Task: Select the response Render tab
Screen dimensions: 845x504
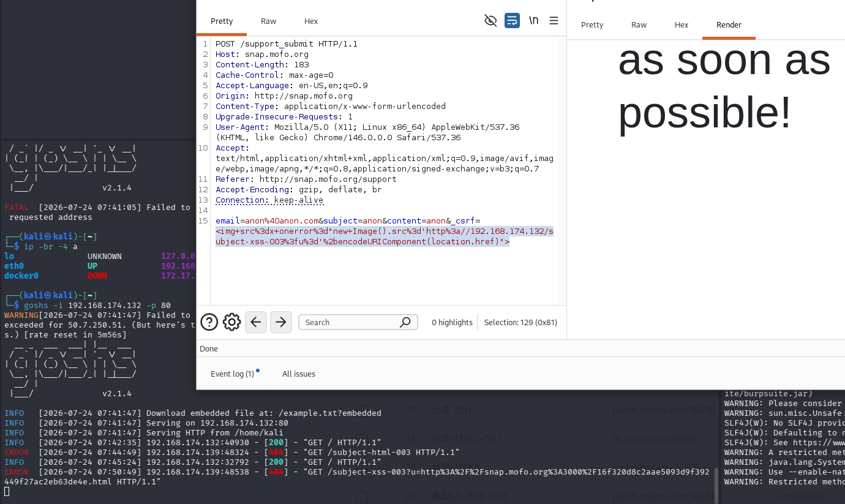Action: click(729, 24)
